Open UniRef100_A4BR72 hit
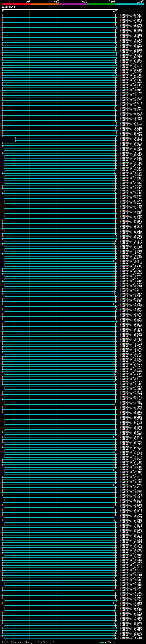Image resolution: width=146 pixels, height=644 pixels. (x=131, y=605)
